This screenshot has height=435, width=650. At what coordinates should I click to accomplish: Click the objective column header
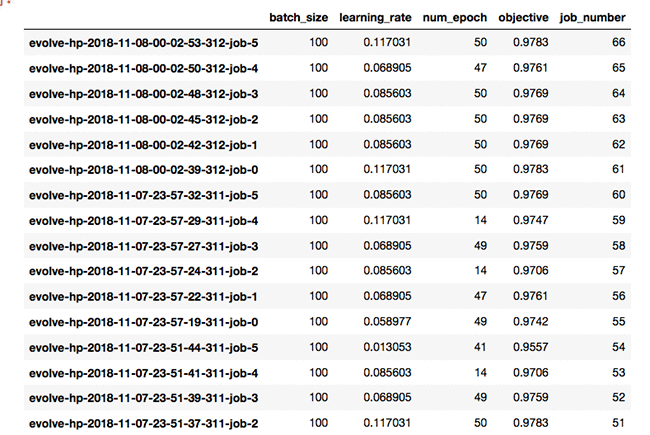coord(523,17)
